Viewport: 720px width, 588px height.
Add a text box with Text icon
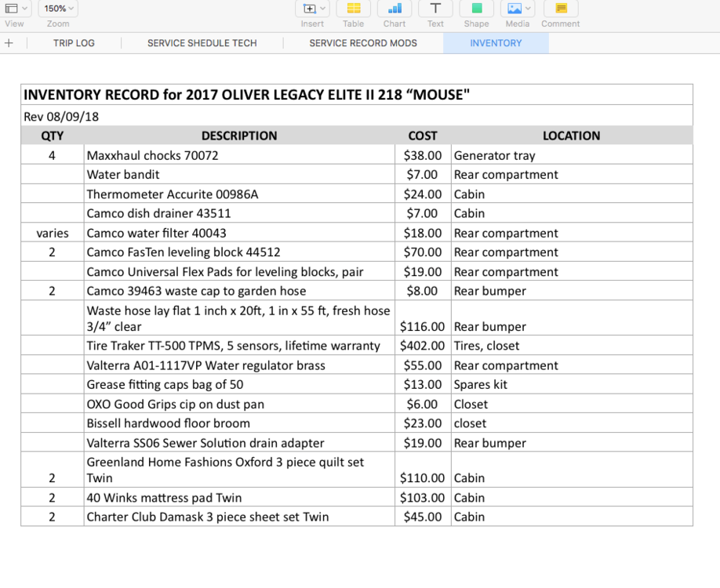[x=435, y=9]
